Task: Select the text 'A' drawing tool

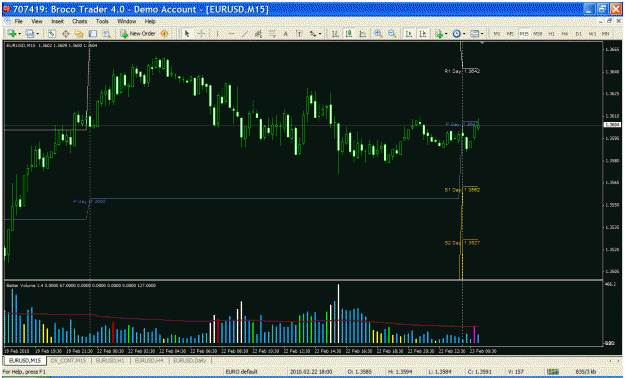Action: pos(285,34)
